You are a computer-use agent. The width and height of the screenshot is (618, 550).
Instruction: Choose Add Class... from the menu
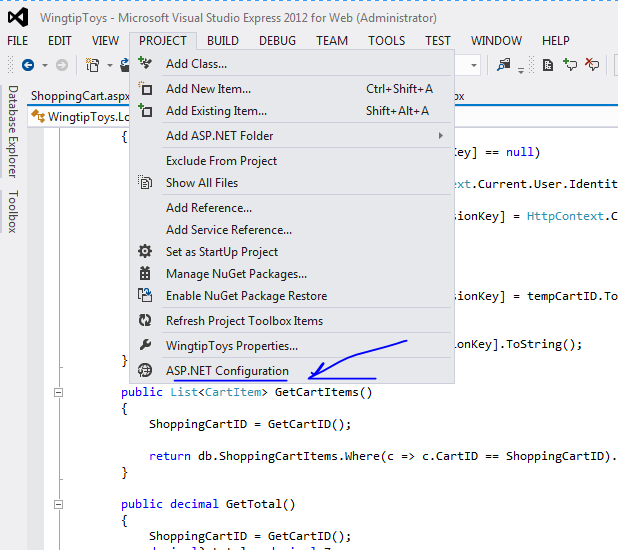tap(292, 63)
